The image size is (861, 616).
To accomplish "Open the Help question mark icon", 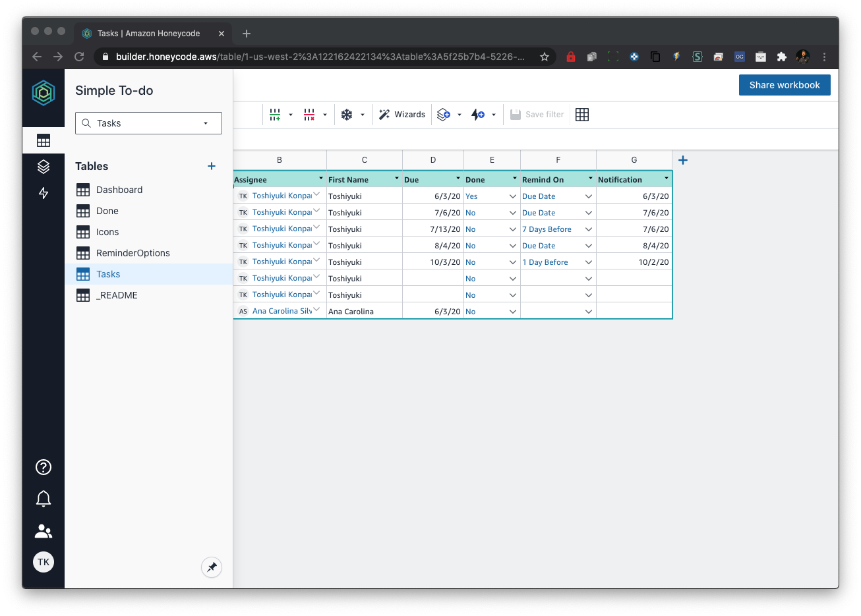I will point(44,467).
